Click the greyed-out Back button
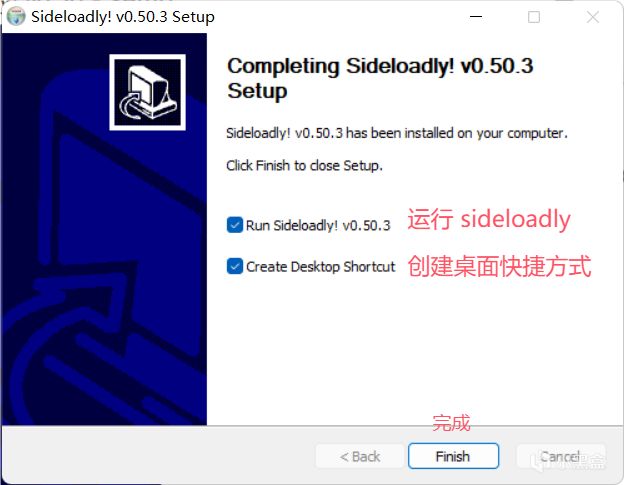This screenshot has width=624, height=485. click(360, 456)
